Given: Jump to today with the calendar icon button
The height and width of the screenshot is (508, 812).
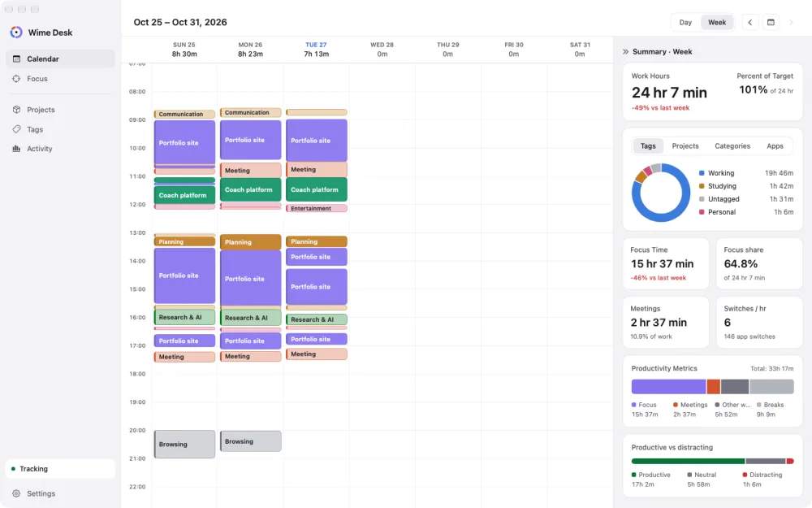Looking at the screenshot, I should point(771,22).
